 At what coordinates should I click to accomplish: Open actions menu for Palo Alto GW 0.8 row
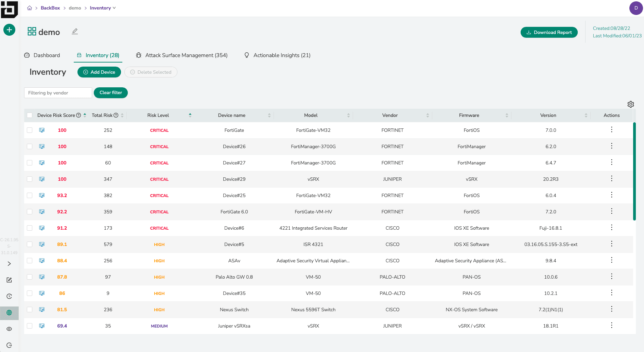pyautogui.click(x=611, y=276)
